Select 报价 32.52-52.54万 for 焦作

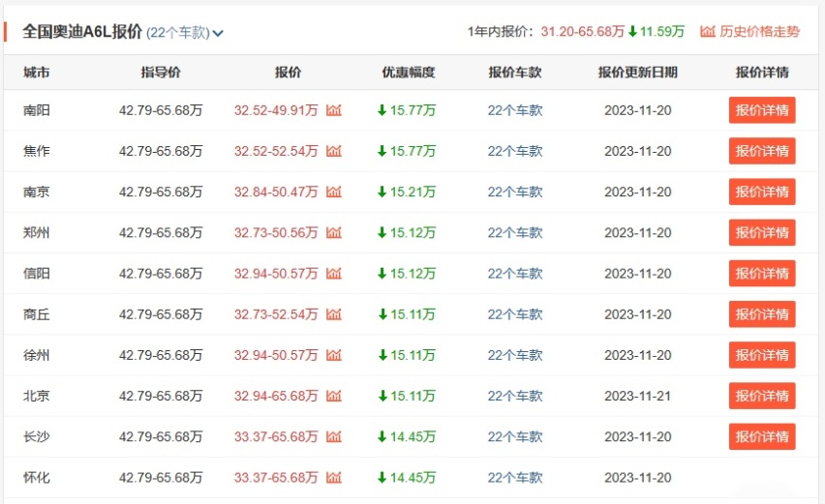(276, 151)
